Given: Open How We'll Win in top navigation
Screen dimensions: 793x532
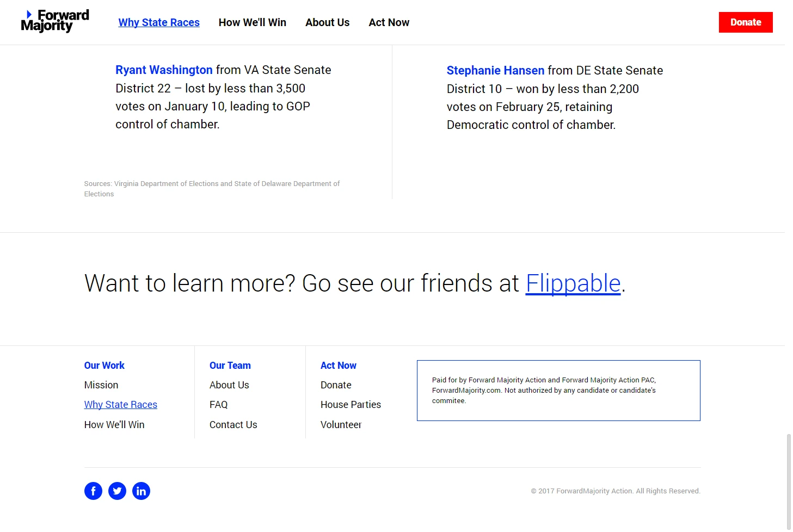Looking at the screenshot, I should point(253,22).
